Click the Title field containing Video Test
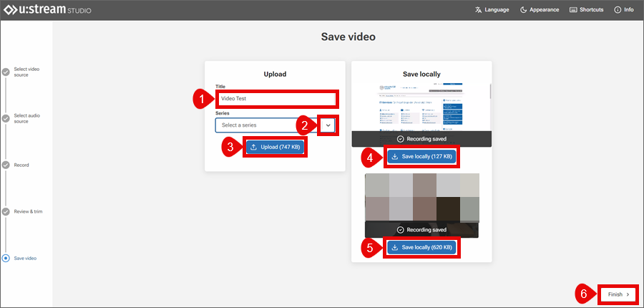 [276, 99]
